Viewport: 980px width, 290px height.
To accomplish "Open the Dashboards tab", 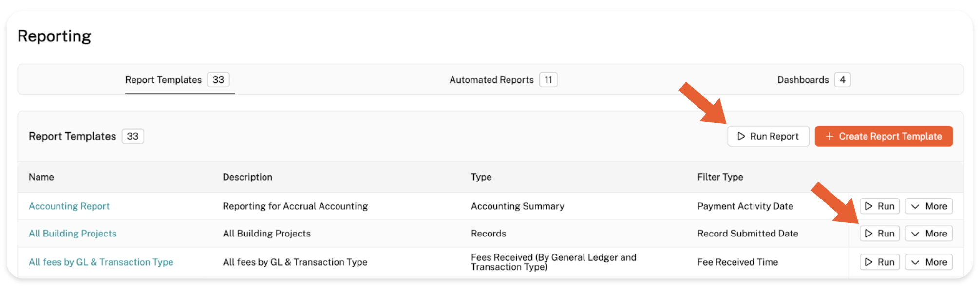I will click(803, 80).
